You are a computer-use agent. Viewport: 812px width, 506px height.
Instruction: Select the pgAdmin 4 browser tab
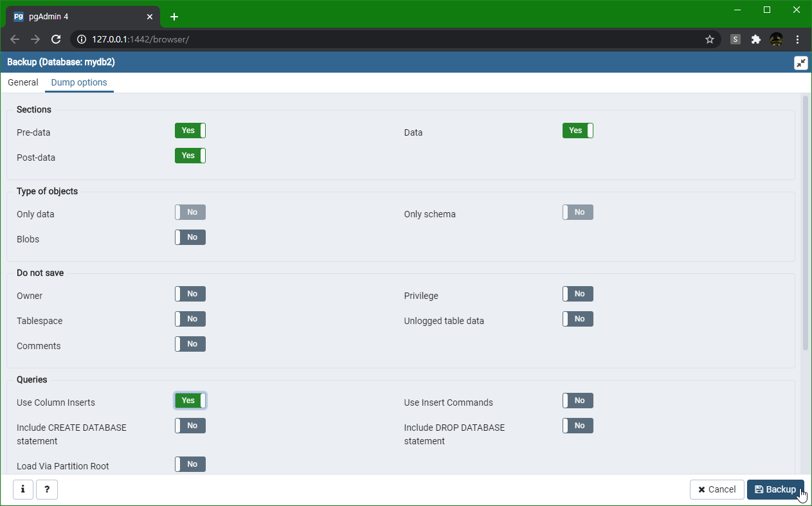tap(84, 17)
